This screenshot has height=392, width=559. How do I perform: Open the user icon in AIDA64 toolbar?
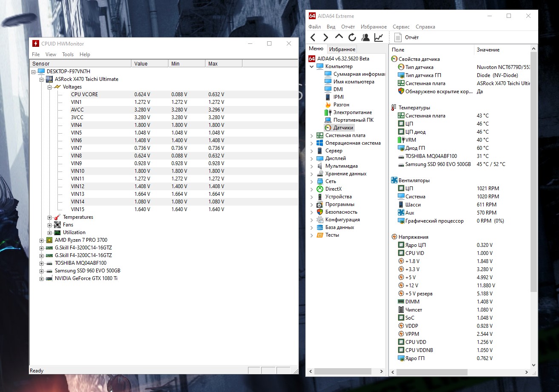[365, 37]
